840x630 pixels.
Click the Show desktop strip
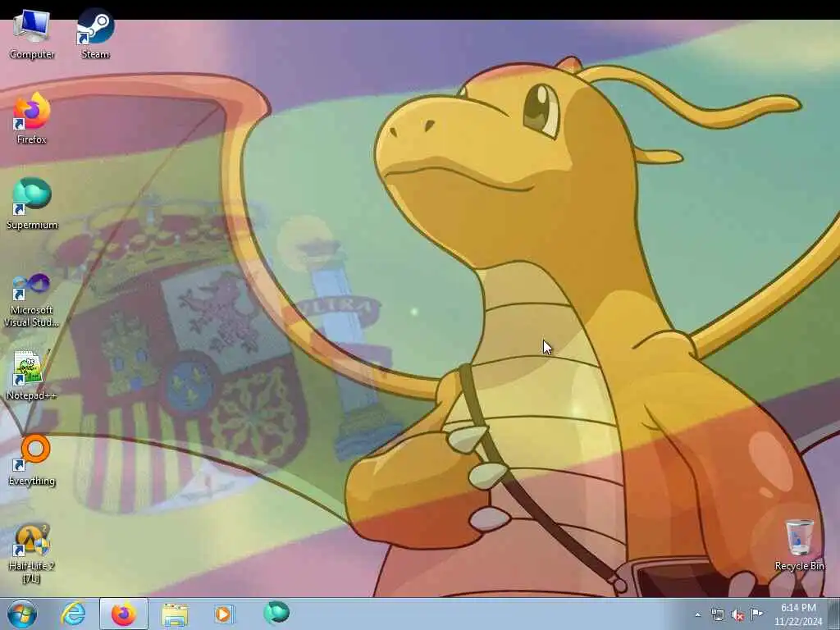834,614
